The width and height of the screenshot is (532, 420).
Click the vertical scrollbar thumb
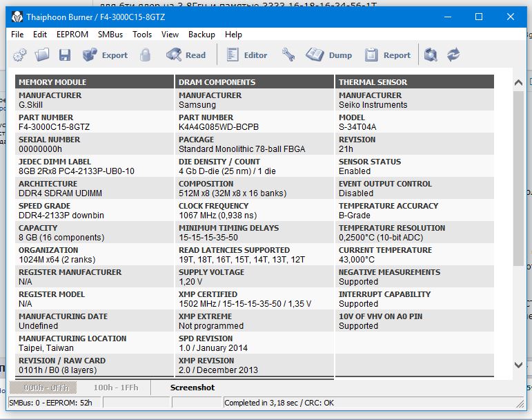click(518, 178)
